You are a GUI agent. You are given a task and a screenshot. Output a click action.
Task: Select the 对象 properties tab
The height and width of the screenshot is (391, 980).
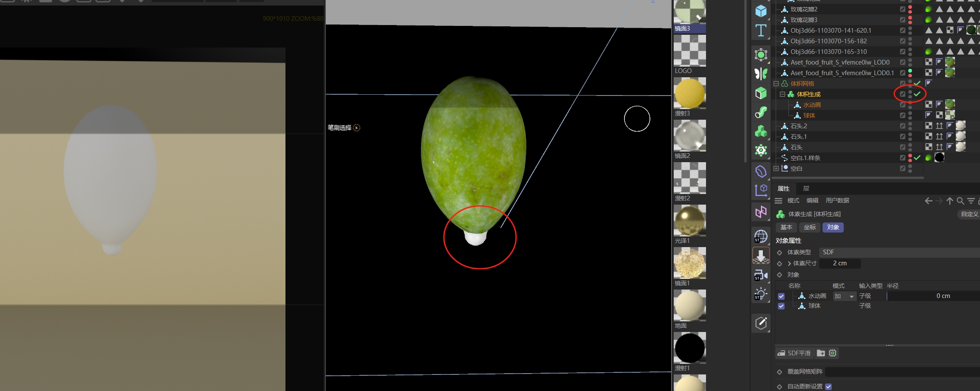[833, 228]
